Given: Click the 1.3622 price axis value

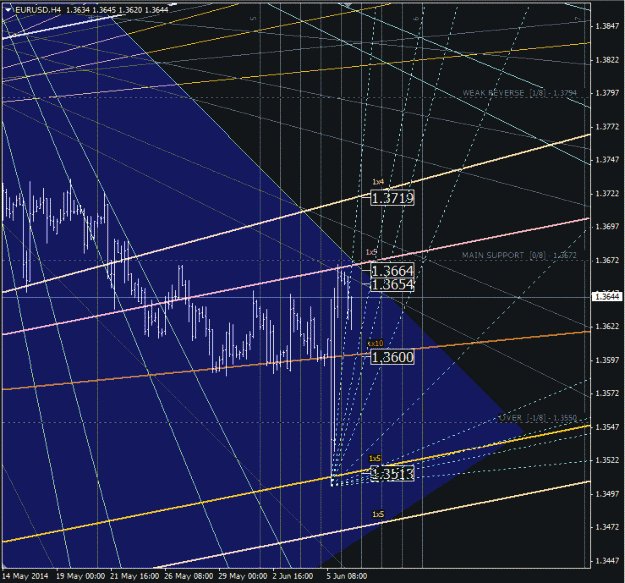Looking at the screenshot, I should point(607,327).
